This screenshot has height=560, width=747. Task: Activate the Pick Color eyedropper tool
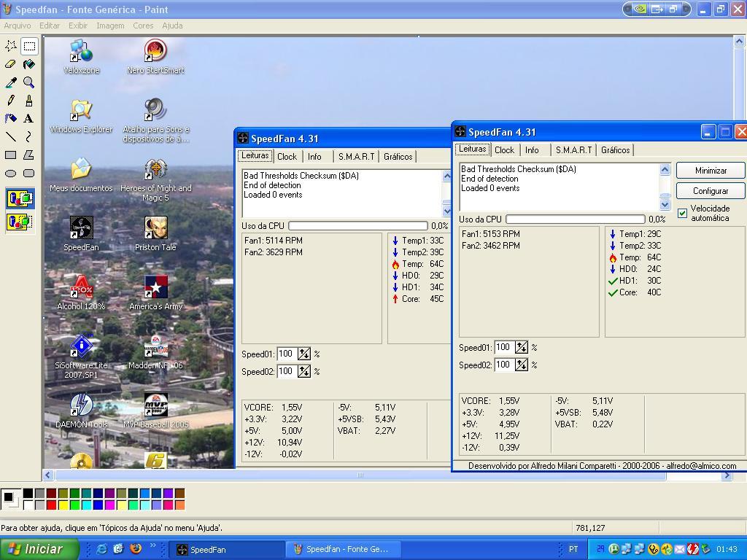click(x=10, y=82)
